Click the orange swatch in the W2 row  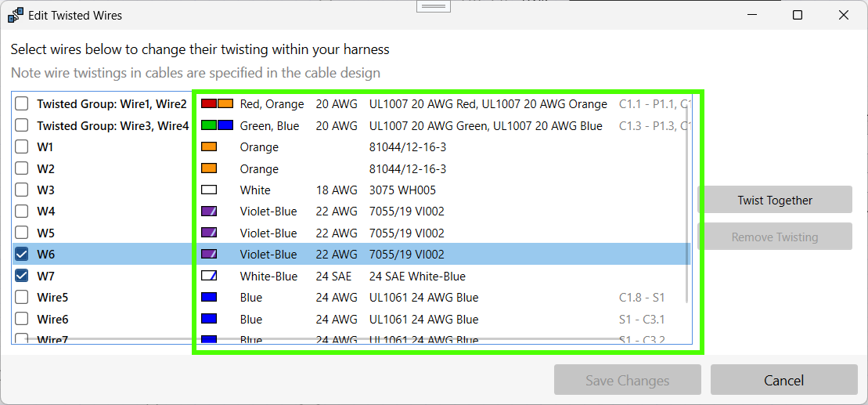(x=209, y=168)
